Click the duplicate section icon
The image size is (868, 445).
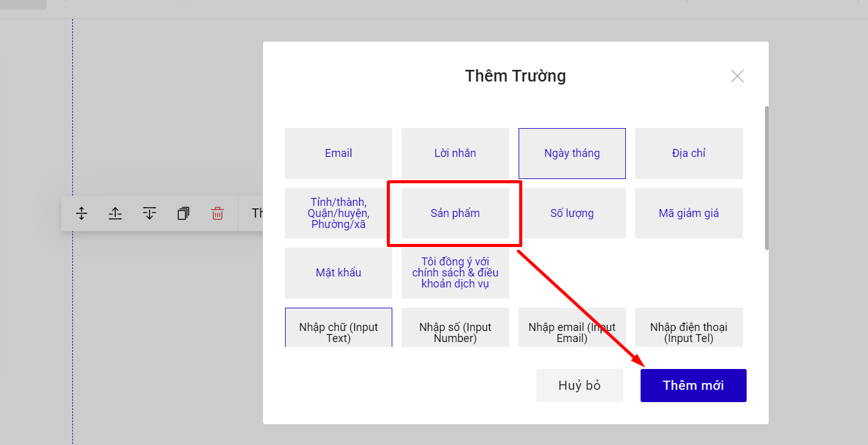point(183,213)
